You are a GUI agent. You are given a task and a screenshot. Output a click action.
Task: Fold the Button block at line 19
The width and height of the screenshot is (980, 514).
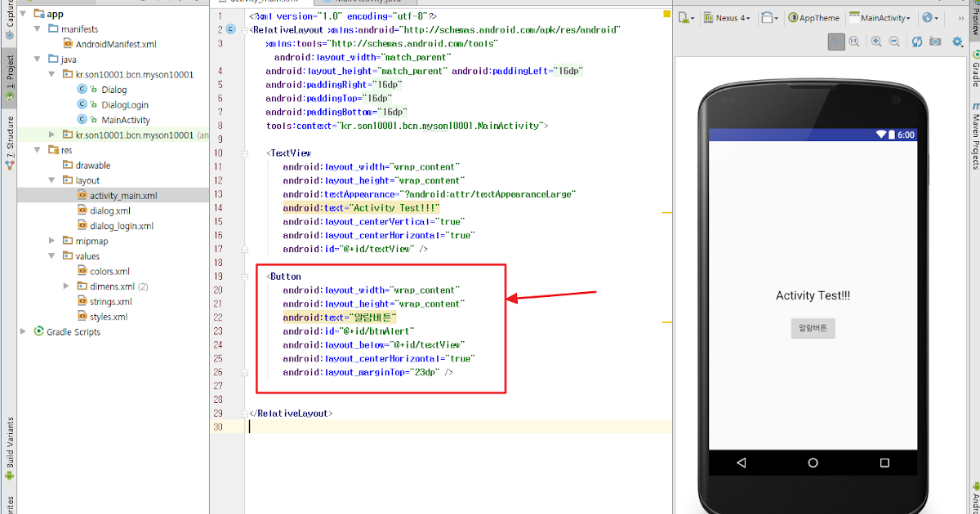pos(245,276)
